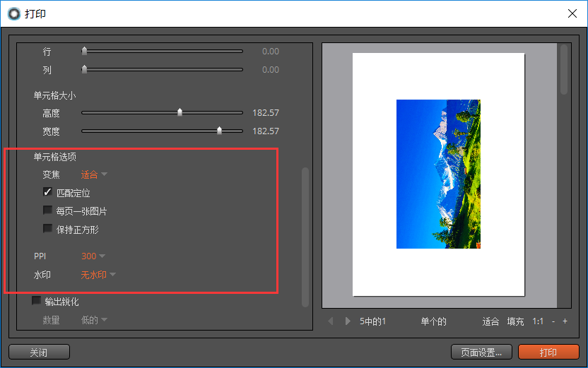Toggle the 输出锐化 checkbox
The image size is (588, 368).
pyautogui.click(x=36, y=301)
